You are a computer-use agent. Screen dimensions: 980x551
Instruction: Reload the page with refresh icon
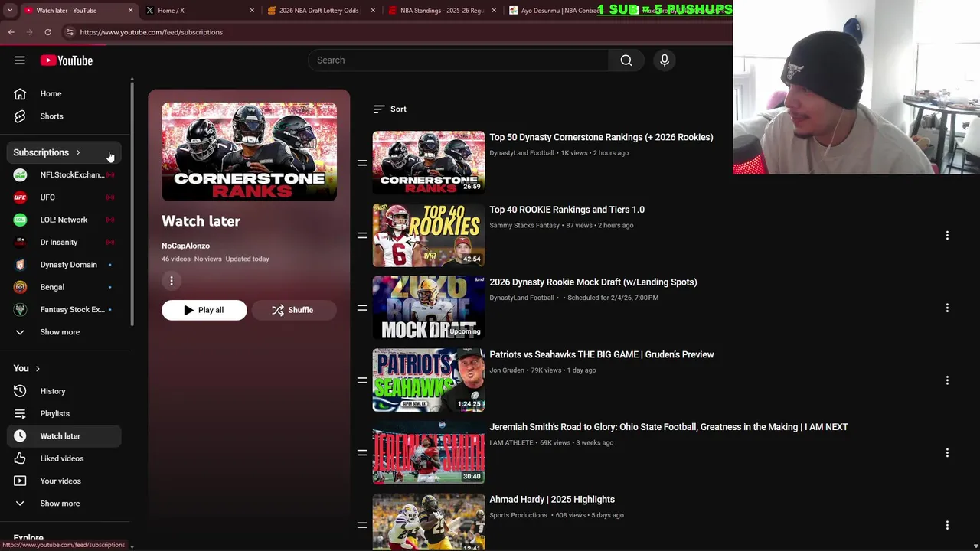47,32
